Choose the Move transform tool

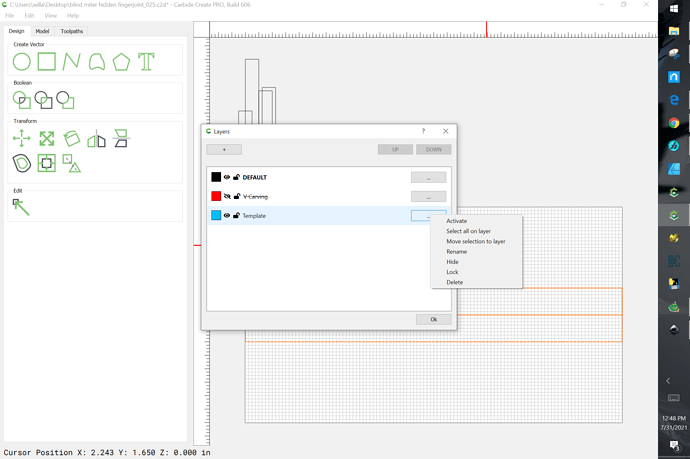click(x=22, y=139)
